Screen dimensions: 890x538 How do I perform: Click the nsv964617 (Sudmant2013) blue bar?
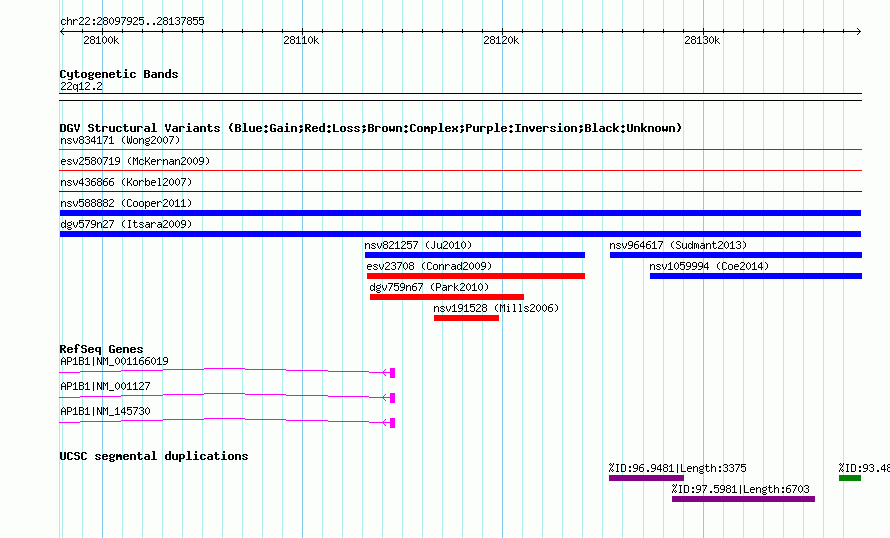pyautogui.click(x=736, y=255)
